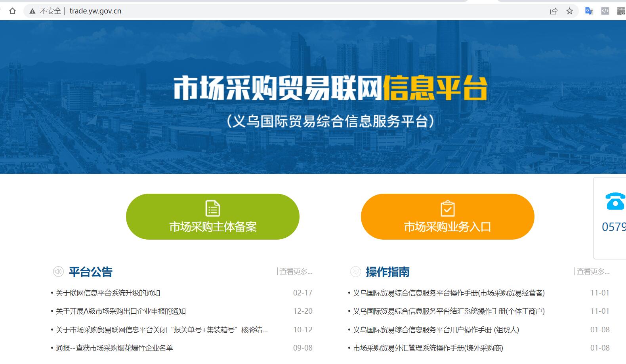Click the date 12-20

pos(303,311)
